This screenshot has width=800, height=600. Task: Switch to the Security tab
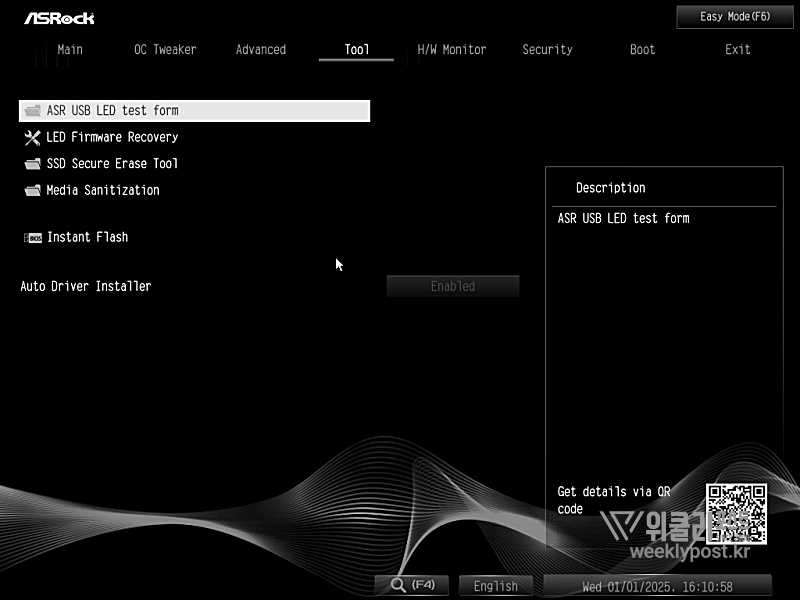[x=547, y=49]
